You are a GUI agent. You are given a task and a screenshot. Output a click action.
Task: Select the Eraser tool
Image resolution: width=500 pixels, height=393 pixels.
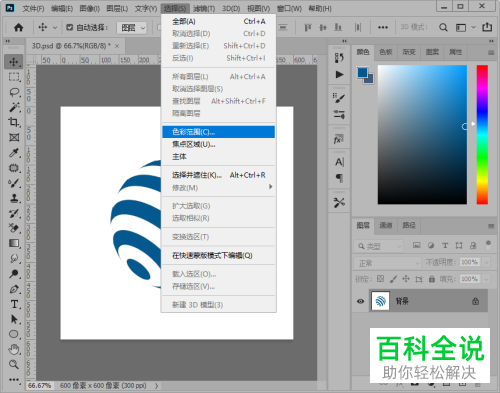click(14, 228)
